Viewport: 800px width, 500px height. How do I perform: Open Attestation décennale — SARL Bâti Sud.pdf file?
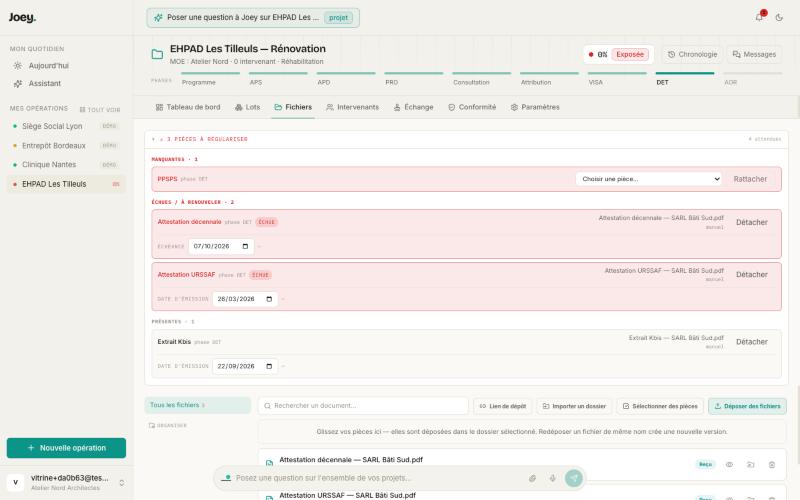(x=351, y=460)
